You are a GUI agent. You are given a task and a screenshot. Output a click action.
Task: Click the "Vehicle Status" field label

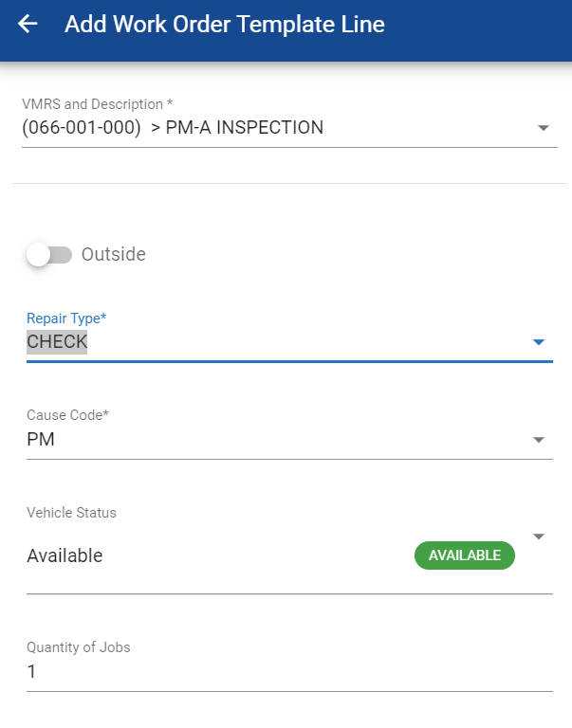71,513
